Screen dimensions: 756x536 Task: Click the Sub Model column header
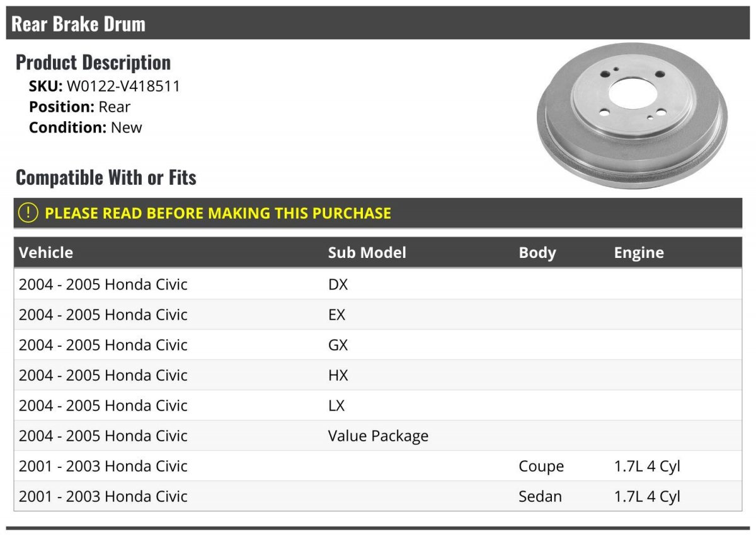(x=367, y=253)
